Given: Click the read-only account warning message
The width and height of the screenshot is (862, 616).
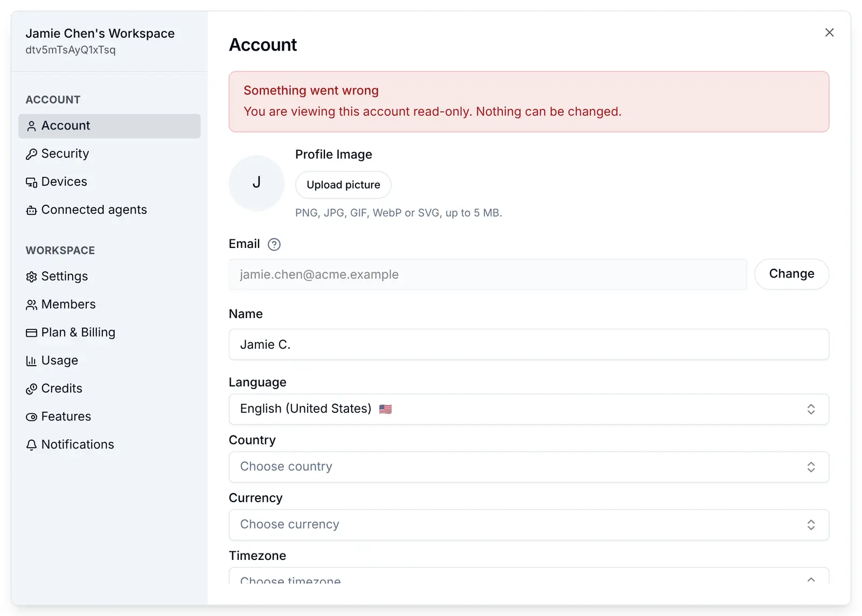Looking at the screenshot, I should click(x=433, y=112).
